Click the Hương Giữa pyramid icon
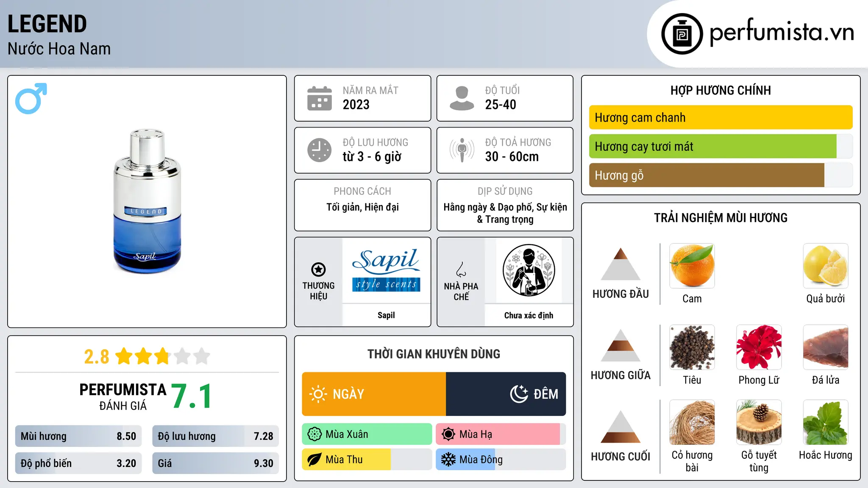 [x=620, y=345]
